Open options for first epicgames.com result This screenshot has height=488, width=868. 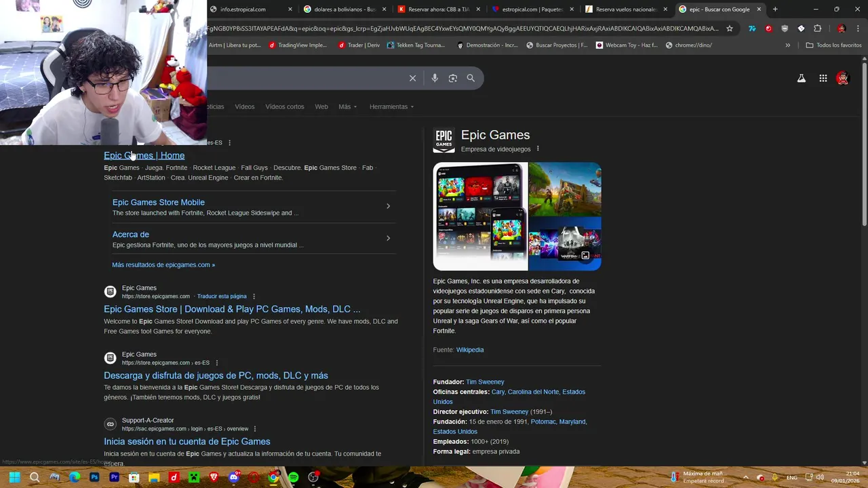point(230,142)
